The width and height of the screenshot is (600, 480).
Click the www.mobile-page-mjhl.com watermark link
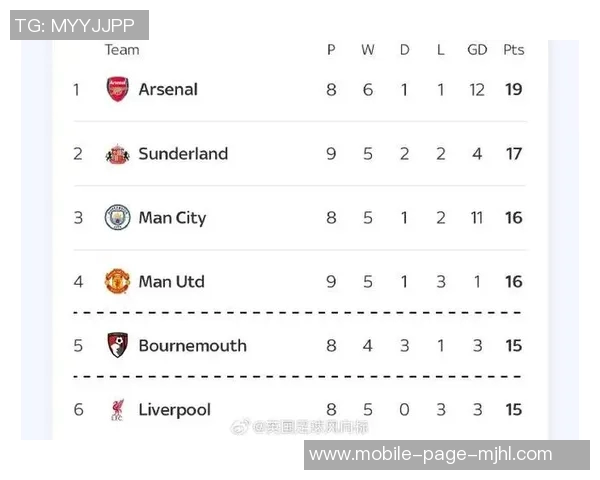point(430,454)
